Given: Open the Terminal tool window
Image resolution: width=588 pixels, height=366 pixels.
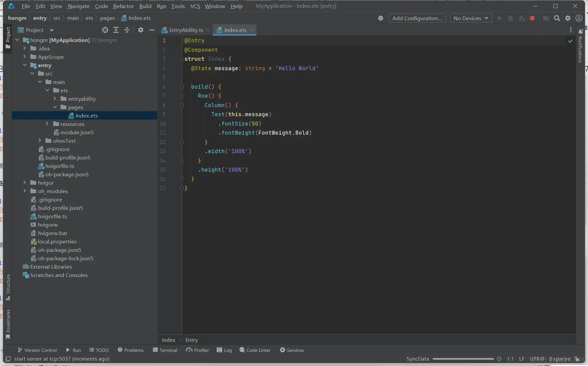Looking at the screenshot, I should pos(165,350).
